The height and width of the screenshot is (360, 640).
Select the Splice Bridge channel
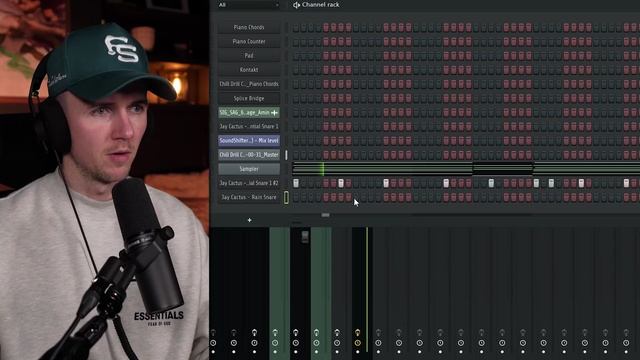pyautogui.click(x=249, y=98)
